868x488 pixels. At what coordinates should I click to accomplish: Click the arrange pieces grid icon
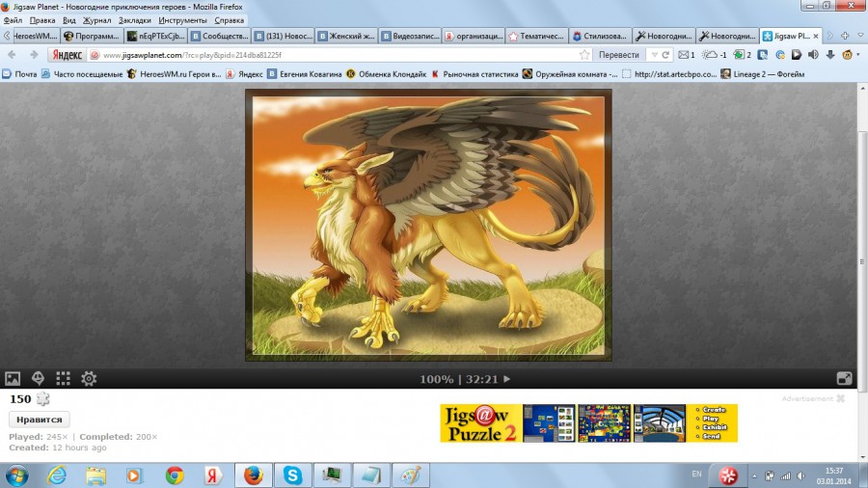pyautogui.click(x=64, y=379)
